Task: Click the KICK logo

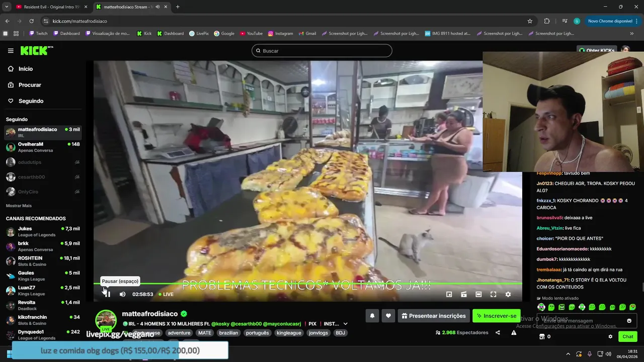Action: click(x=36, y=50)
